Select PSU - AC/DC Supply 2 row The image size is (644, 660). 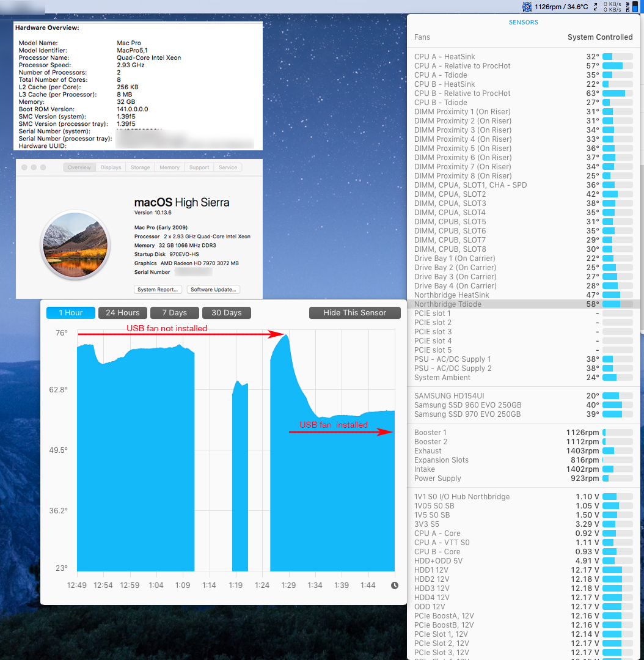523,369
